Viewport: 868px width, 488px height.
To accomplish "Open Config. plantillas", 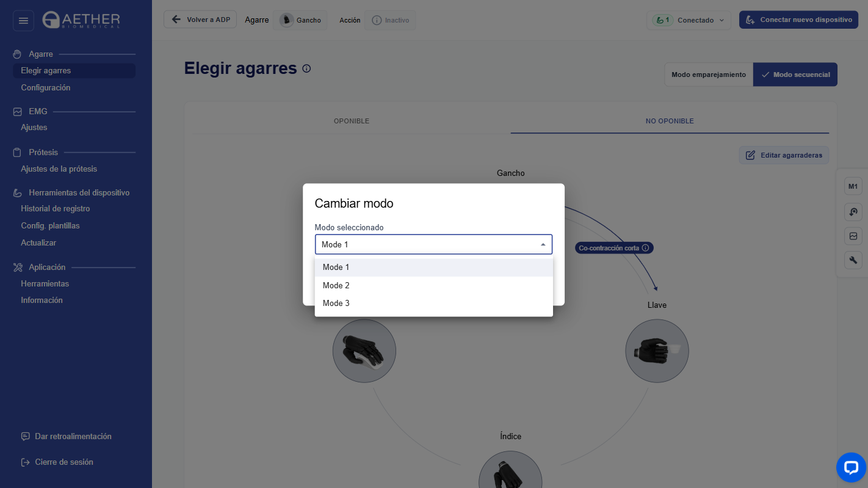I will (x=51, y=226).
